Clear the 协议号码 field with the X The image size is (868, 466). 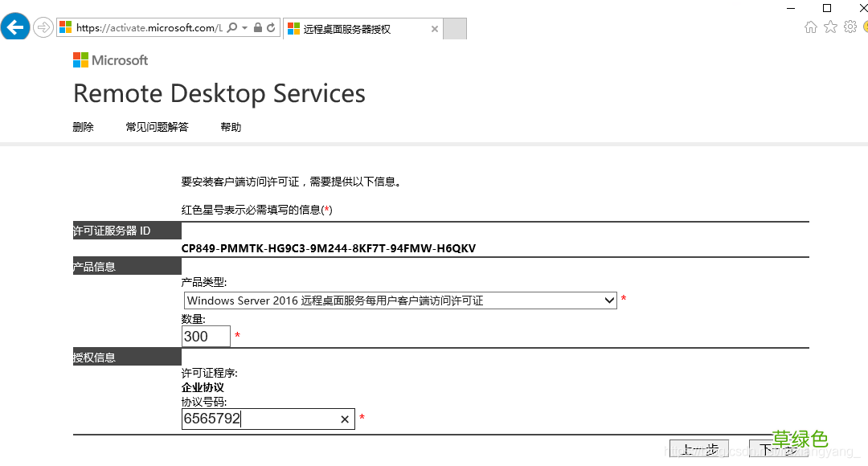point(344,419)
